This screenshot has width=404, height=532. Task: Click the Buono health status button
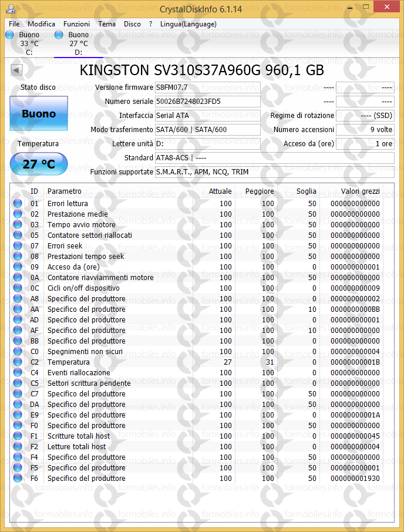coord(39,114)
